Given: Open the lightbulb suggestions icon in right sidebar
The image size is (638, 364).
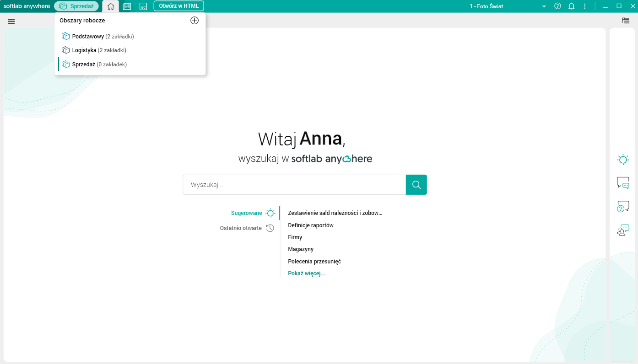Looking at the screenshot, I should coord(623,160).
